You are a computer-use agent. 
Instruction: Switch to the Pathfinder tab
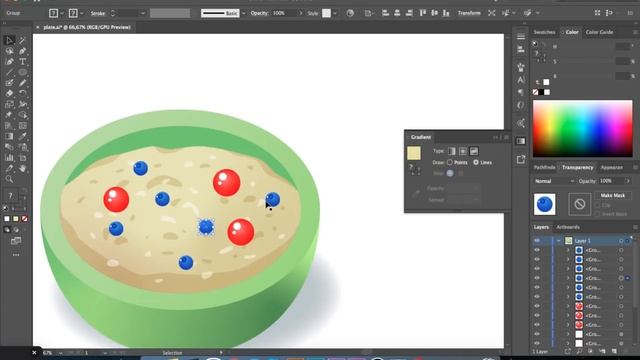click(544, 167)
